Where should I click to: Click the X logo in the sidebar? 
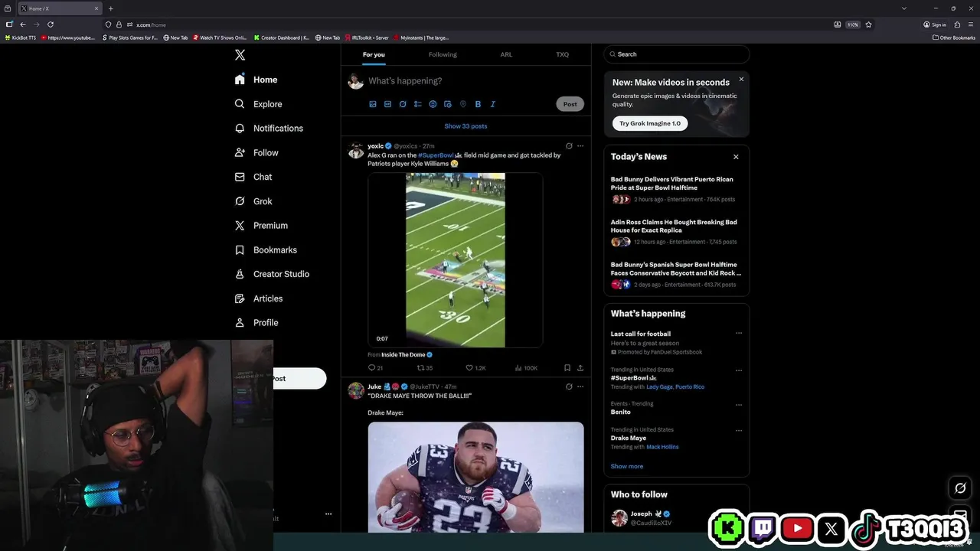[x=240, y=55]
